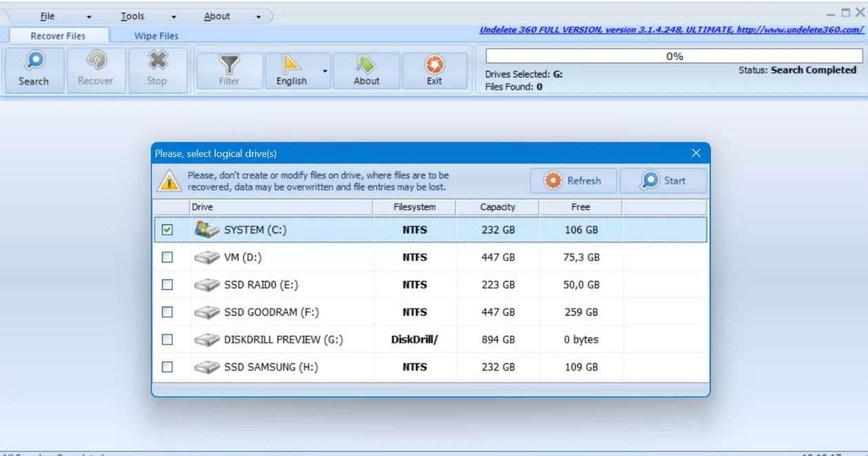Click the 0% progress bar
The image size is (868, 456).
coord(674,56)
